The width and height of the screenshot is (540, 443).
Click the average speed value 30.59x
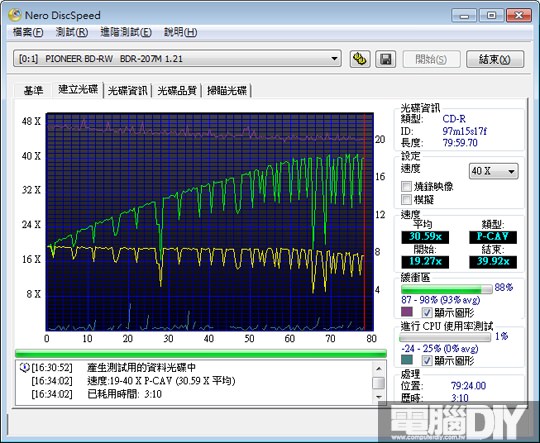[425, 237]
